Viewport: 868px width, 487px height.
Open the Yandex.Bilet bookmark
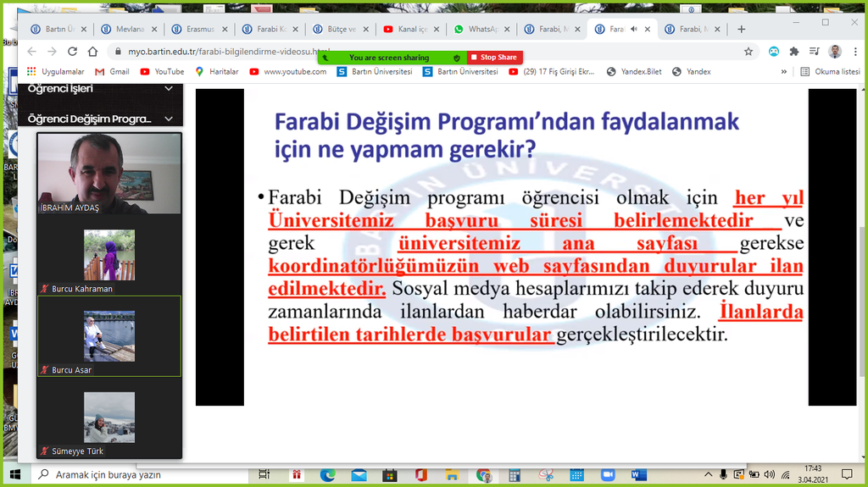point(634,71)
